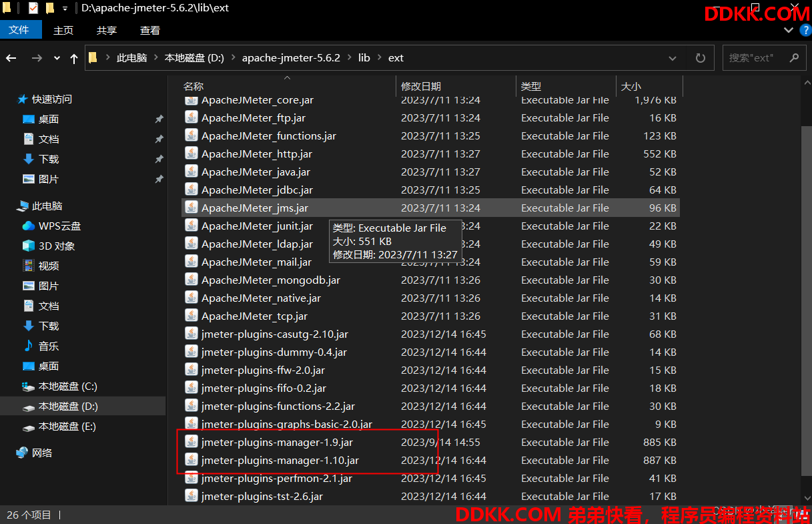The width and height of the screenshot is (812, 524).
Task: Open 本地磁盘 (C:) in sidebar
Action: click(67, 386)
